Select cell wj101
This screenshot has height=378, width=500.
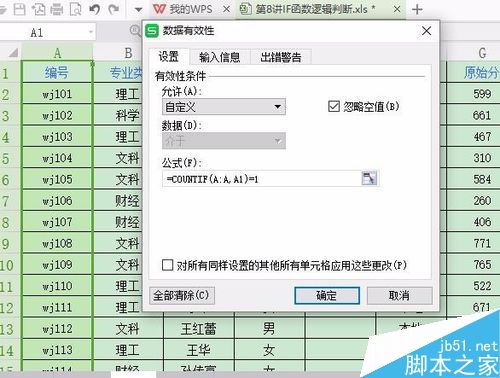(x=57, y=94)
